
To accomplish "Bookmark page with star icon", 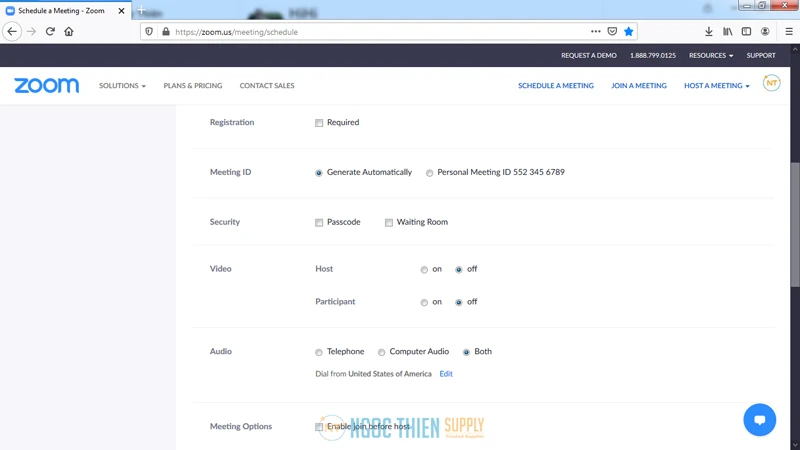I will point(629,32).
